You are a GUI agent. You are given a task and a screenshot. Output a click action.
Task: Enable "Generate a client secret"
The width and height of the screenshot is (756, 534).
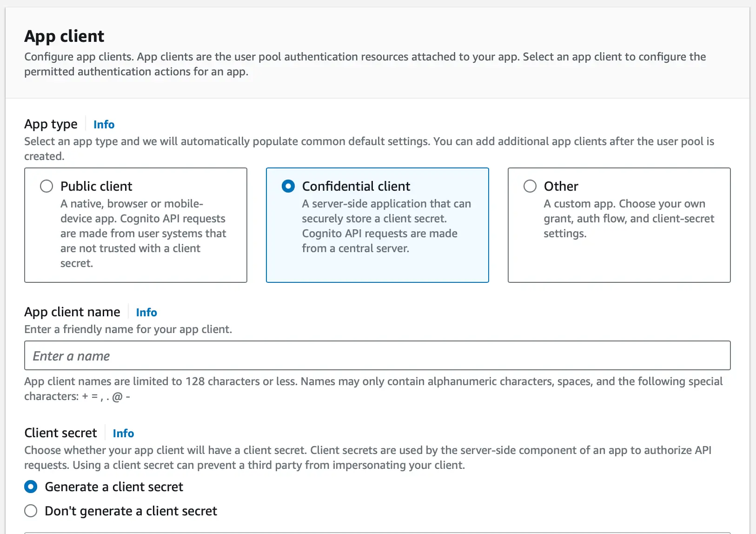click(30, 487)
